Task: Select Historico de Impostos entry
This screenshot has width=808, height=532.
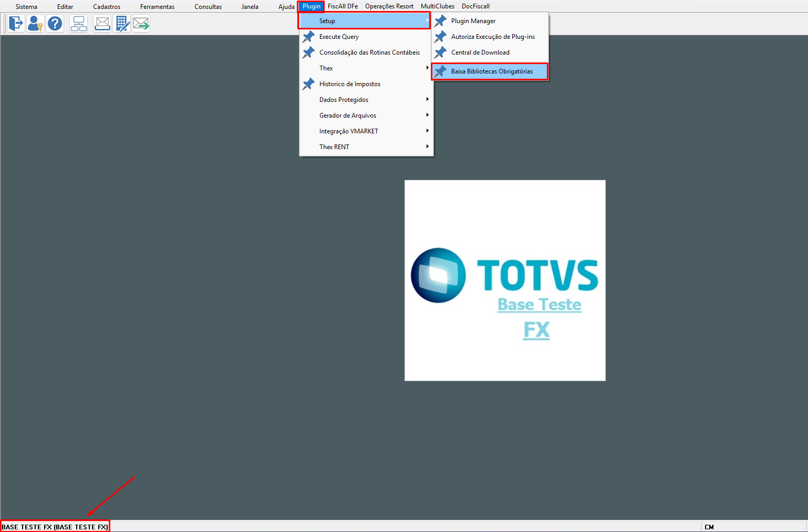Action: tap(366, 84)
